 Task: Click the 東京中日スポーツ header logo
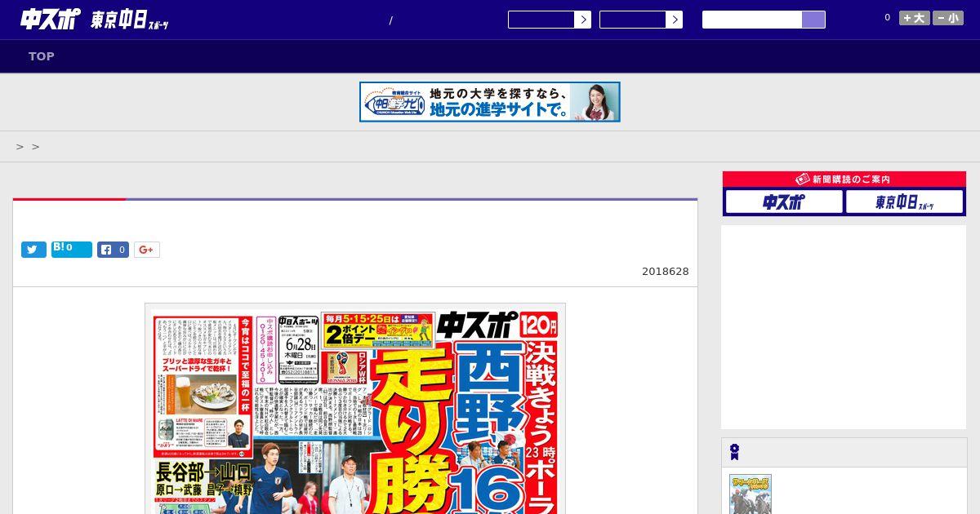(130, 20)
